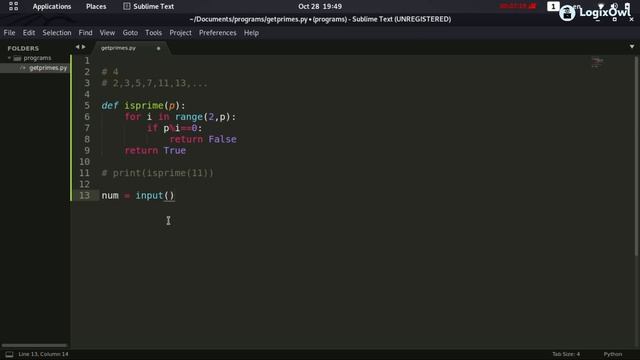Change Tab Size: 4 setting
This screenshot has width=640, height=360.
[566, 354]
